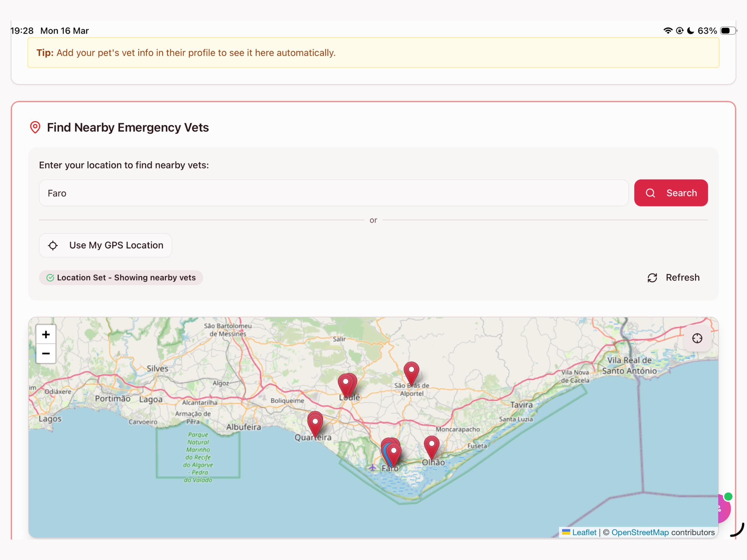This screenshot has height=560, width=747.
Task: Open the red marker at Quarteira
Action: coord(315,424)
